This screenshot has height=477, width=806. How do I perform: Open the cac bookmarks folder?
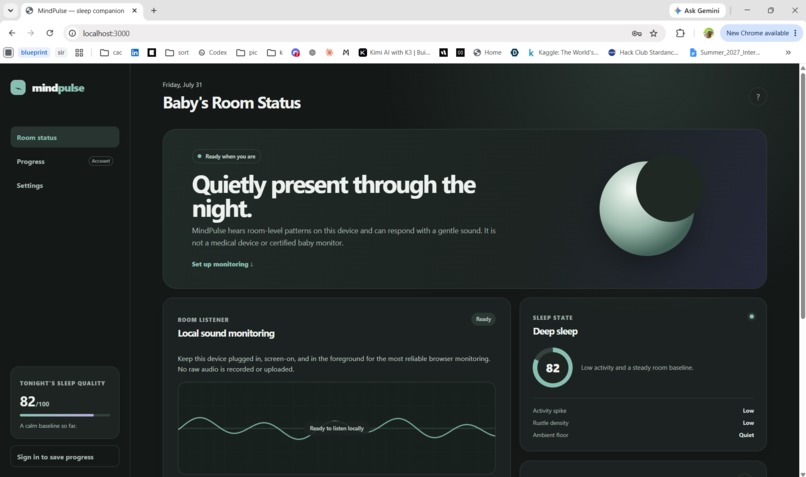pos(111,52)
